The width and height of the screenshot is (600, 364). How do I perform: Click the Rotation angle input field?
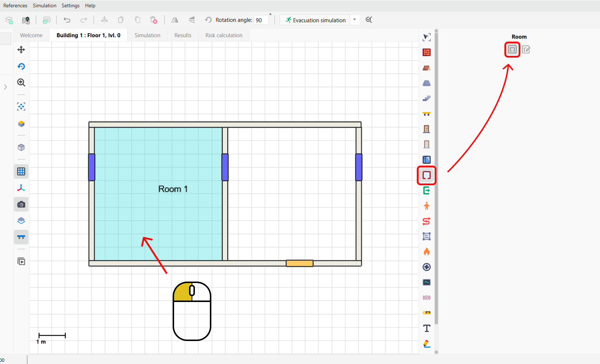[261, 20]
